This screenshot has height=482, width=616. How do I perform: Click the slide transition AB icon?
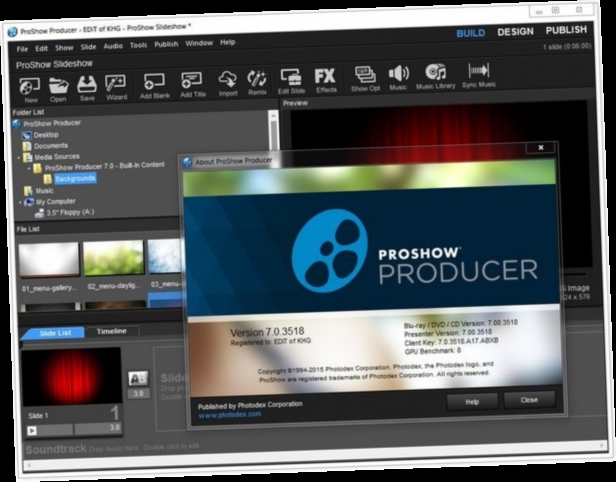[x=138, y=378]
